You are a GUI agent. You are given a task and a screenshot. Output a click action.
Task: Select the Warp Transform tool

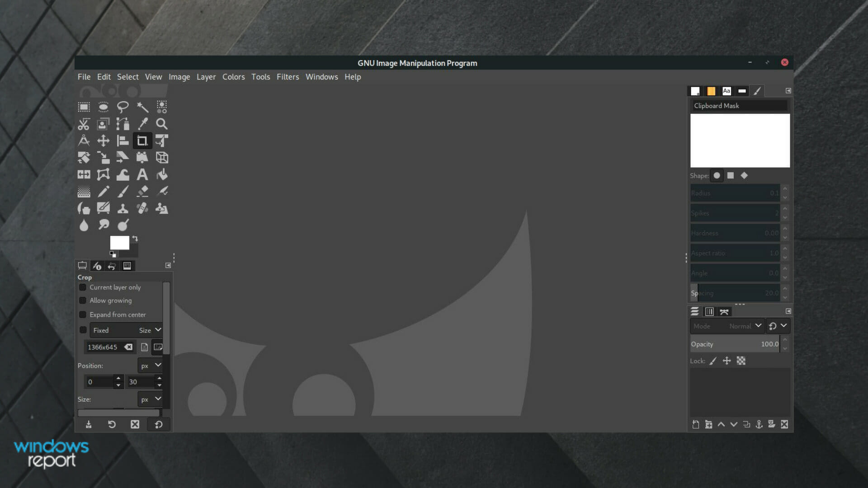pos(123,174)
